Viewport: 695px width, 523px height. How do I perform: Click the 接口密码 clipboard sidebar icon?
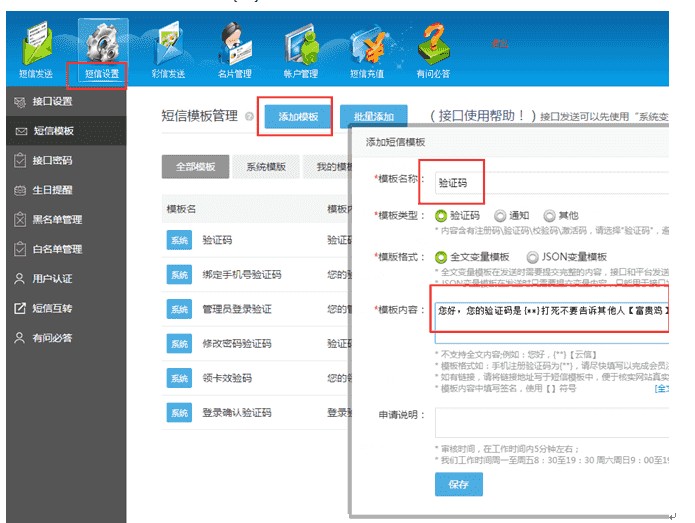point(20,160)
